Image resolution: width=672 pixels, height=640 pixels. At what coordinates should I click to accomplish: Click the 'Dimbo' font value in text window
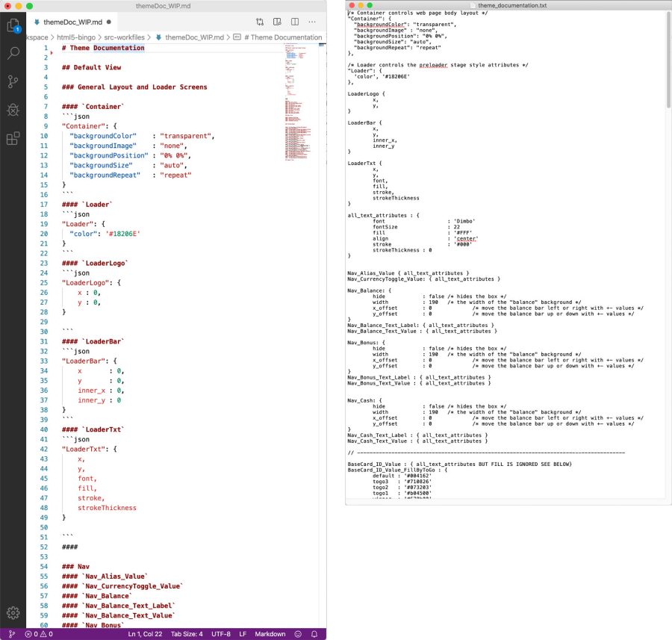coord(464,221)
